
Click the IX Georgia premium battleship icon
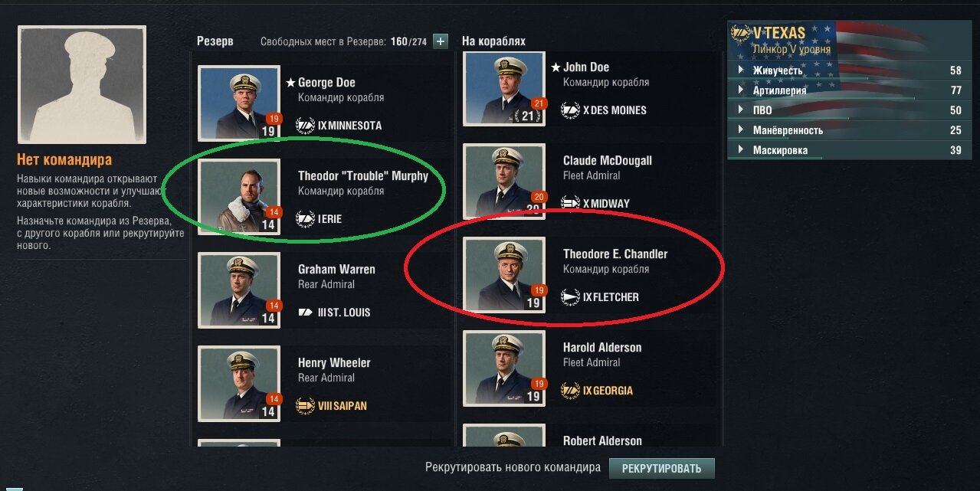570,391
